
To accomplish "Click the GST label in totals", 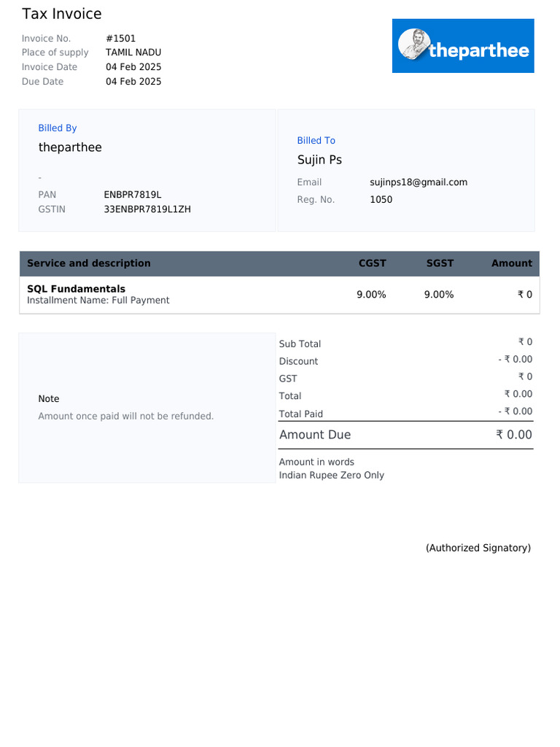I will pos(288,379).
